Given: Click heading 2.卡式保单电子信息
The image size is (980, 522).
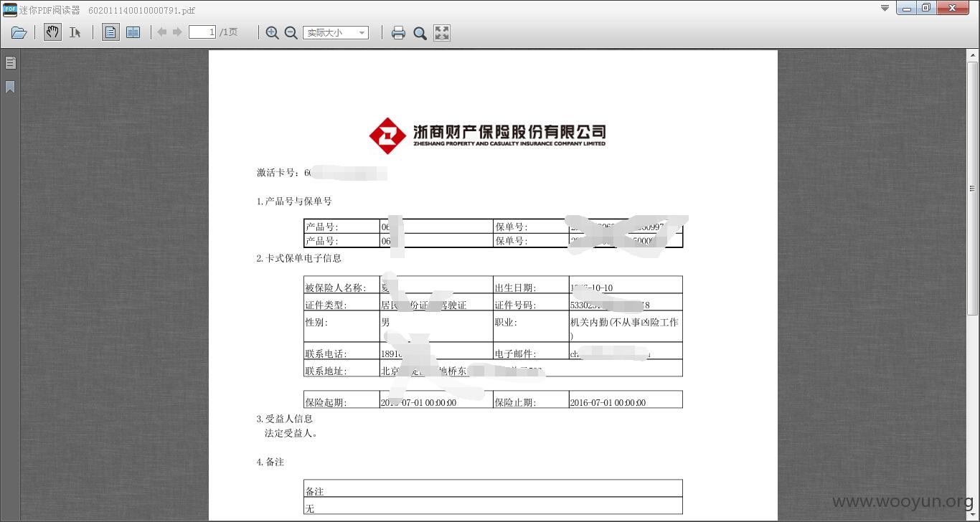Looking at the screenshot, I should point(299,258).
